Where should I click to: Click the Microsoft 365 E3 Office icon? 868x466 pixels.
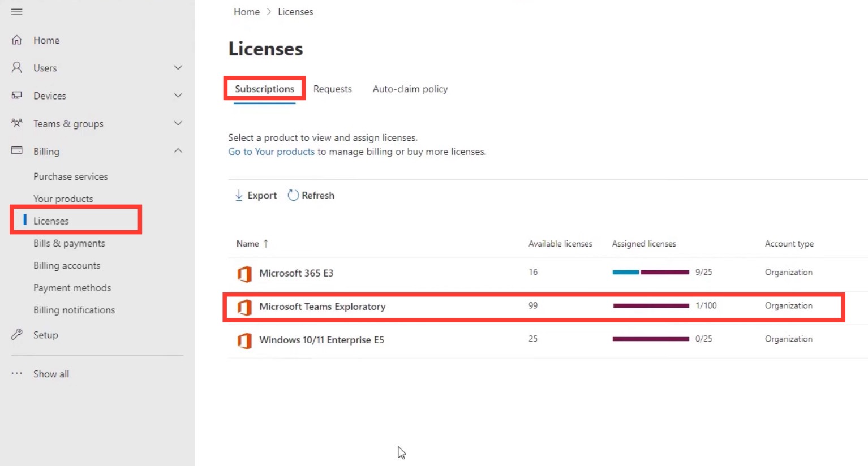pyautogui.click(x=244, y=274)
